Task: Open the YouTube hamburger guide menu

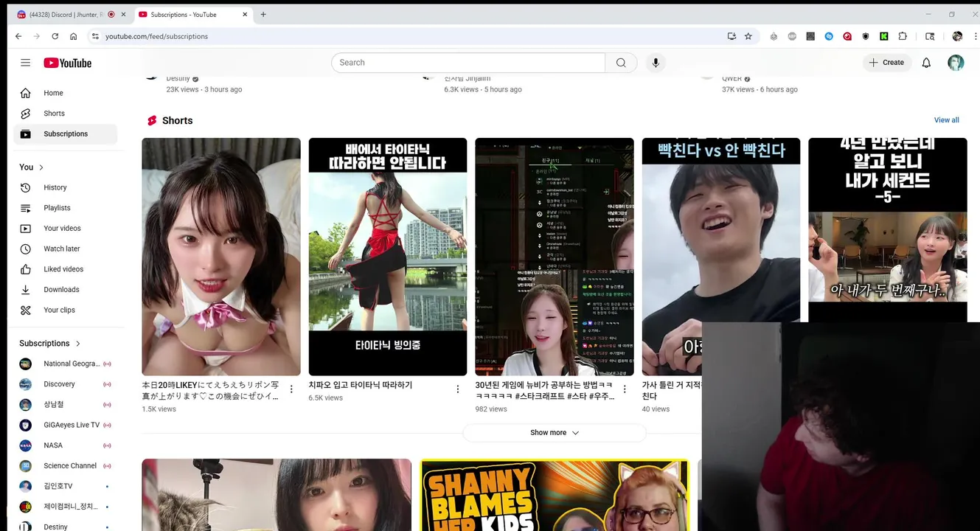Action: [x=26, y=63]
